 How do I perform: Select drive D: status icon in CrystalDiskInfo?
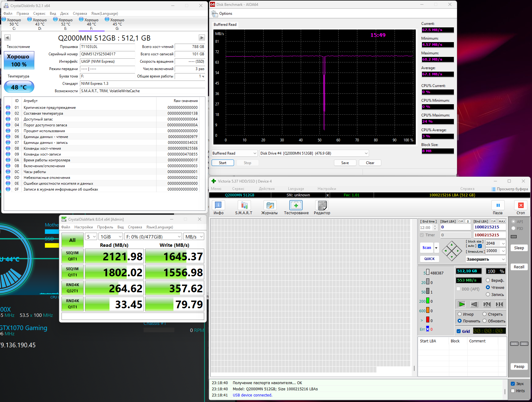coord(30,19)
